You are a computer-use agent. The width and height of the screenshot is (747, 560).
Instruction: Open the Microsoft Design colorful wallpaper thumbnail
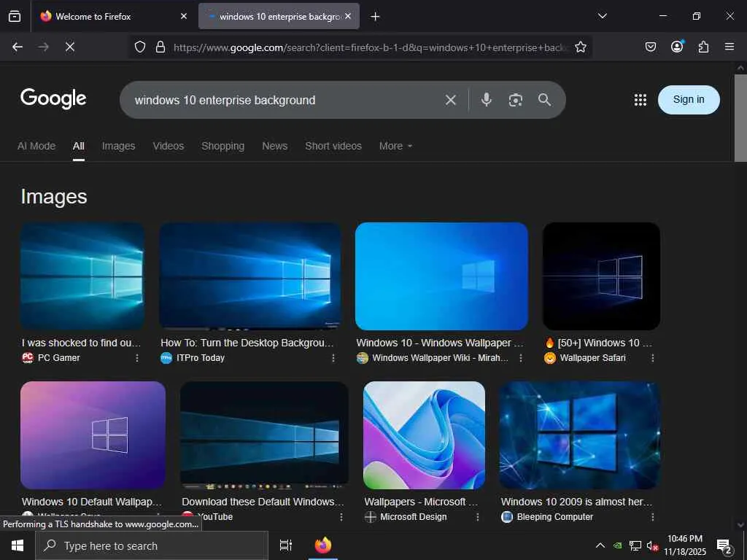tap(424, 435)
